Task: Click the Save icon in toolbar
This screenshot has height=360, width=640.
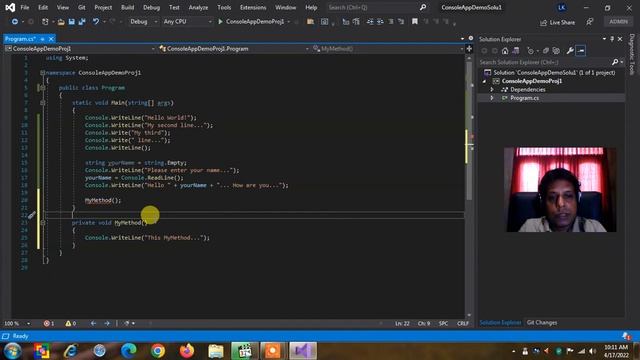Action: (x=71, y=22)
